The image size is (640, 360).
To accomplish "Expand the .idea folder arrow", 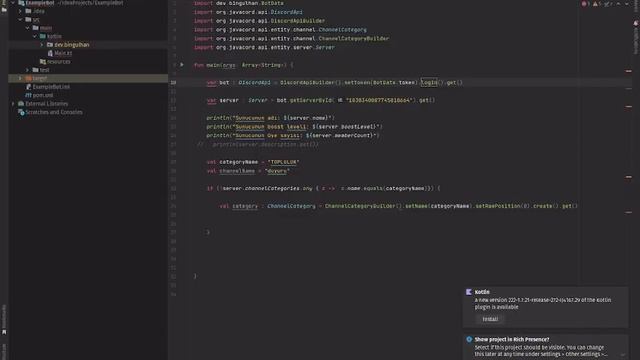I will pyautogui.click(x=20, y=11).
